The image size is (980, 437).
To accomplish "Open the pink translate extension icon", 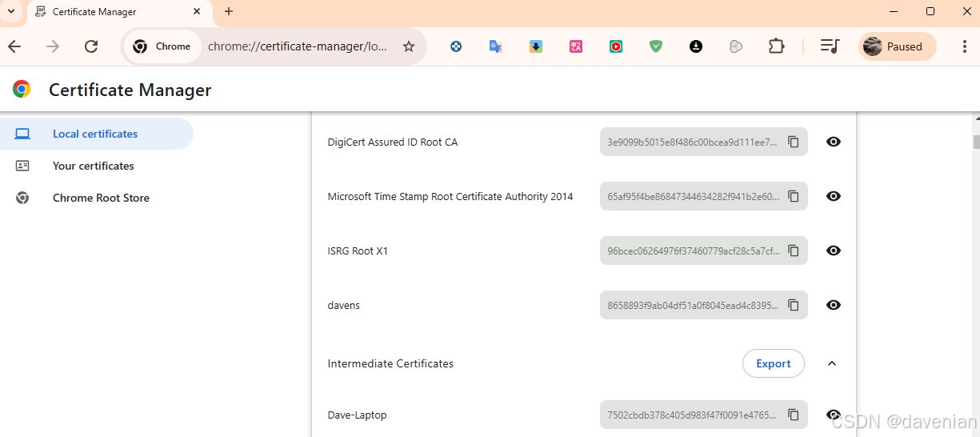I will click(x=576, y=46).
